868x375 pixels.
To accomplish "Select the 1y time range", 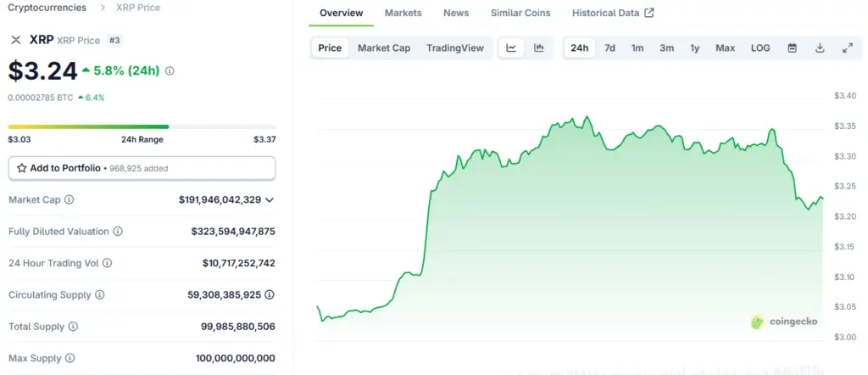I will [695, 48].
